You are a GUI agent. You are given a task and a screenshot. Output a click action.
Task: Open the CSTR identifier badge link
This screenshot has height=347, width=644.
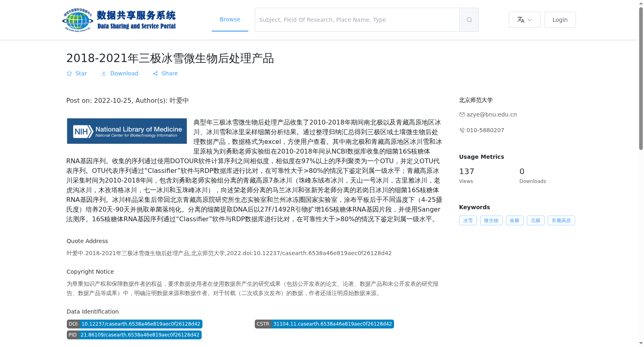pyautogui.click(x=324, y=324)
